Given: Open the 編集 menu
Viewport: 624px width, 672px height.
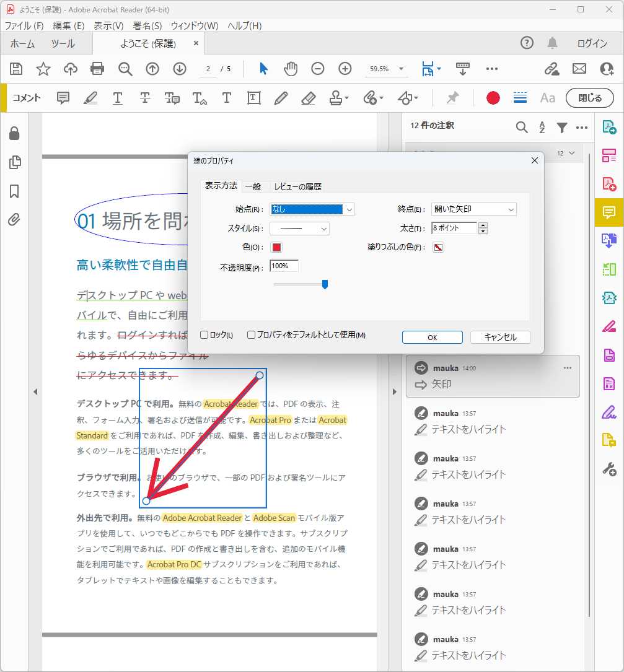Looking at the screenshot, I should [69, 26].
